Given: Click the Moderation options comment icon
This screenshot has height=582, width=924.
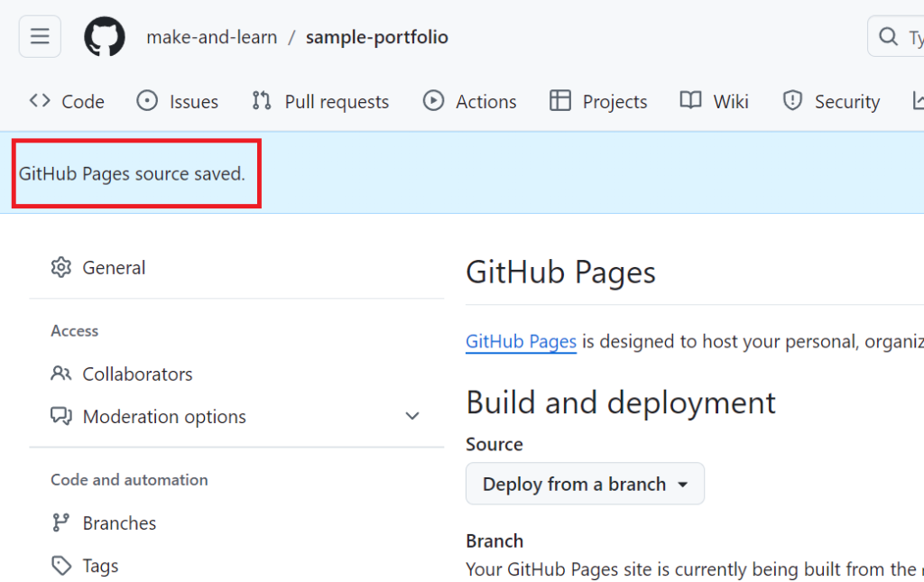Looking at the screenshot, I should pos(60,417).
